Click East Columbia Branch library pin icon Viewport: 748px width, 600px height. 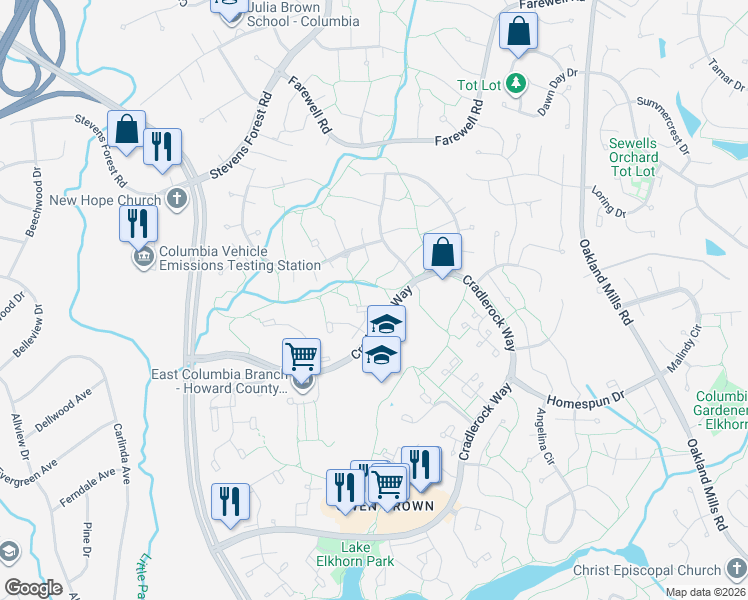303,383
